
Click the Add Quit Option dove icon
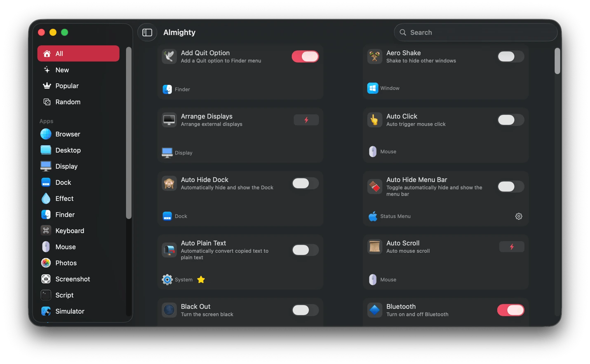[169, 56]
